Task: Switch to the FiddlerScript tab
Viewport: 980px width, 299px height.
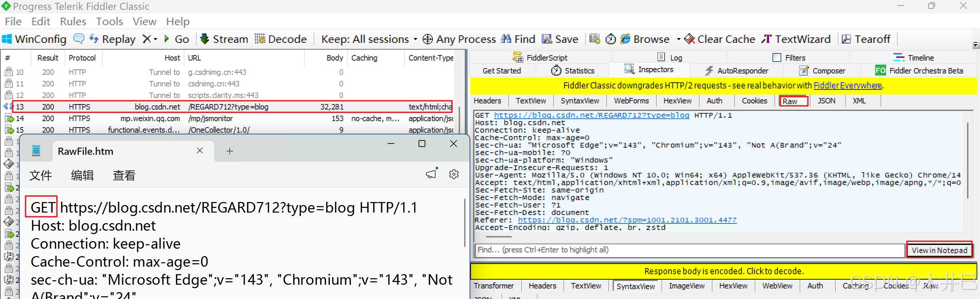Action: tap(540, 57)
